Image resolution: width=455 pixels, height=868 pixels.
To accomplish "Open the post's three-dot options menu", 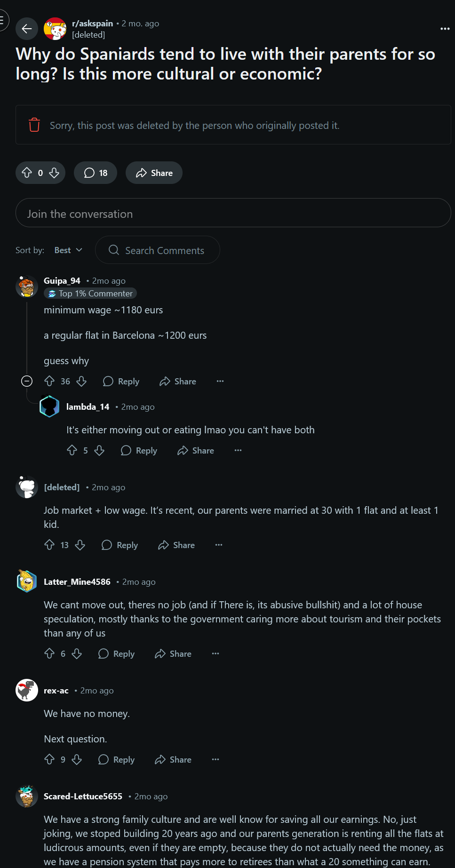I will pos(445,29).
